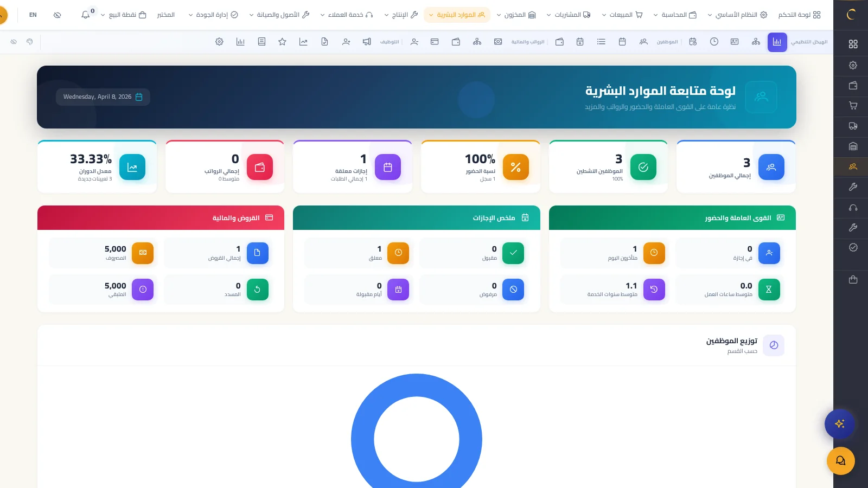Image resolution: width=868 pixels, height=488 pixels.
Task: Click the ملخص الإجازات teal header
Action: click(417, 218)
